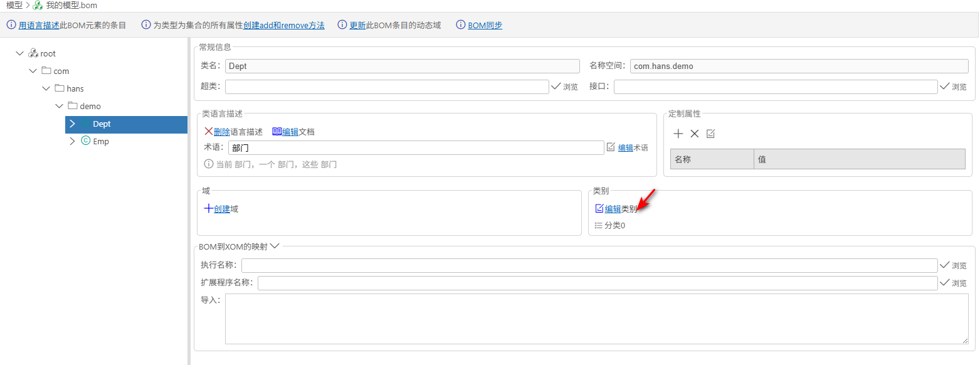Image resolution: width=980 pixels, height=365 pixels.
Task: Click 浏览 beside 扩展程序名称 field
Action: point(952,283)
